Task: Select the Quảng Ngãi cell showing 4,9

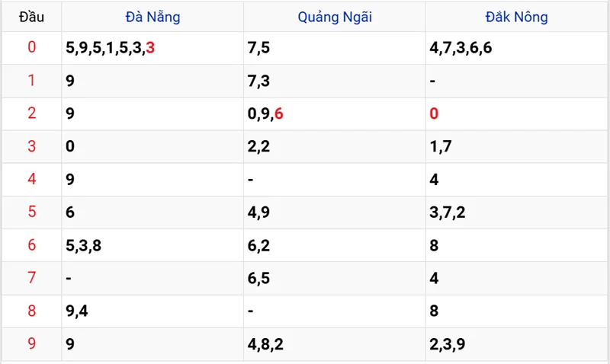Action: tap(258, 212)
